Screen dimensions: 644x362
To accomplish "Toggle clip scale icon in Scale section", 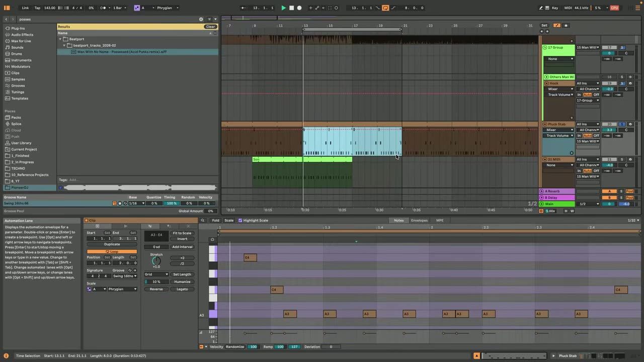I will (89, 289).
